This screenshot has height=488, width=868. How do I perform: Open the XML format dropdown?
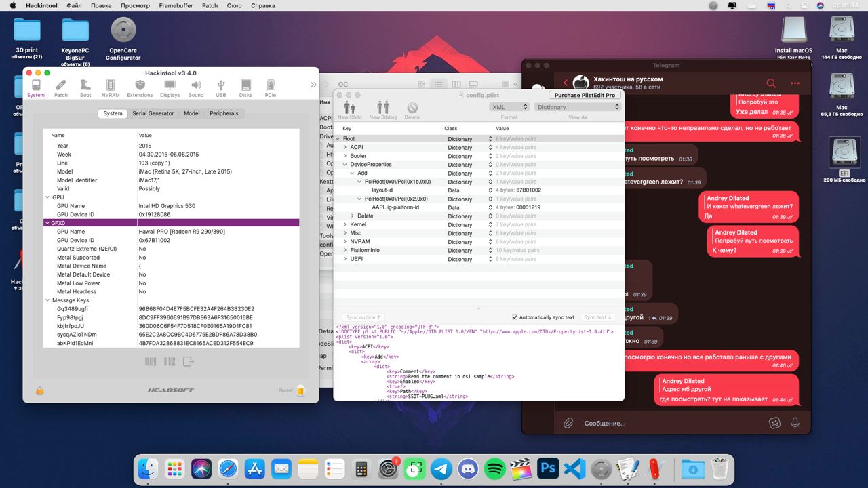(x=509, y=107)
